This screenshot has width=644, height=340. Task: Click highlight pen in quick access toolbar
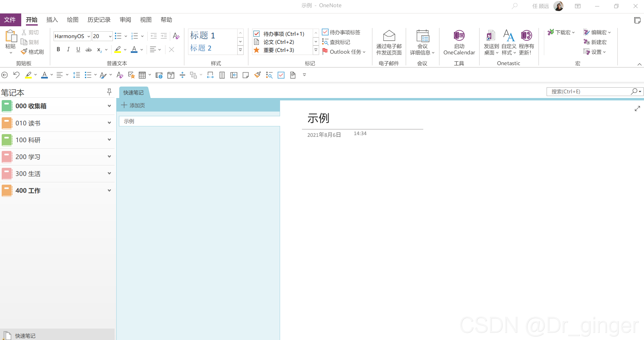(28, 75)
